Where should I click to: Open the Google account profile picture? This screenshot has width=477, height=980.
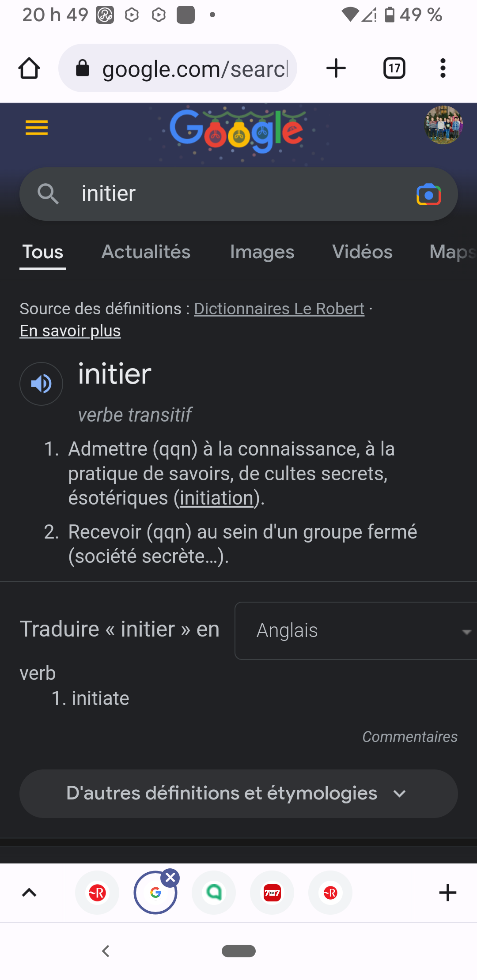443,125
